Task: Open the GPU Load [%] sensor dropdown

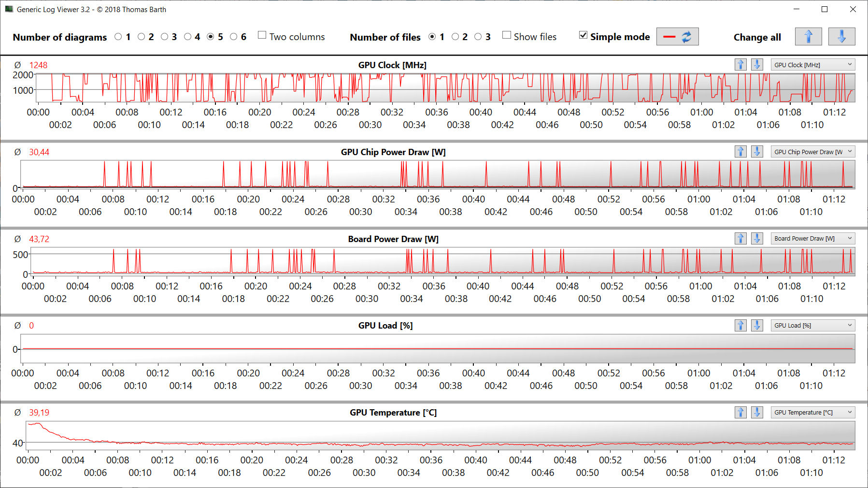Action: coord(813,325)
